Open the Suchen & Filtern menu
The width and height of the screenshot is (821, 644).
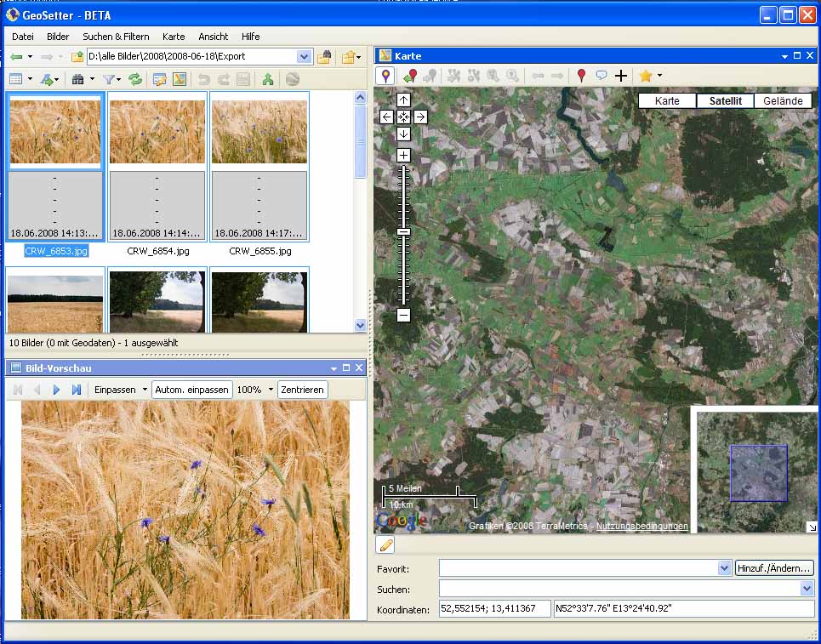(116, 37)
